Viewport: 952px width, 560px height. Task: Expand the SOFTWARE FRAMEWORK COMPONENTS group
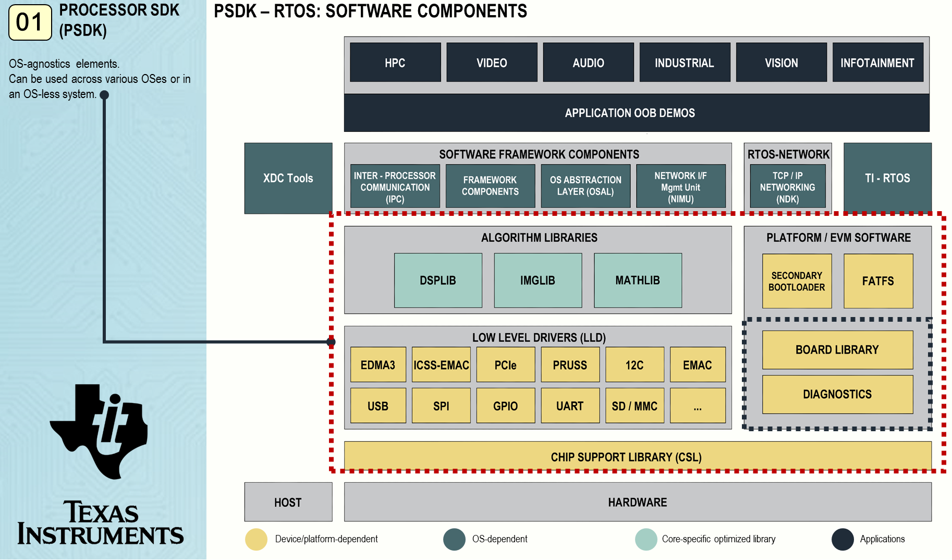coord(540,154)
